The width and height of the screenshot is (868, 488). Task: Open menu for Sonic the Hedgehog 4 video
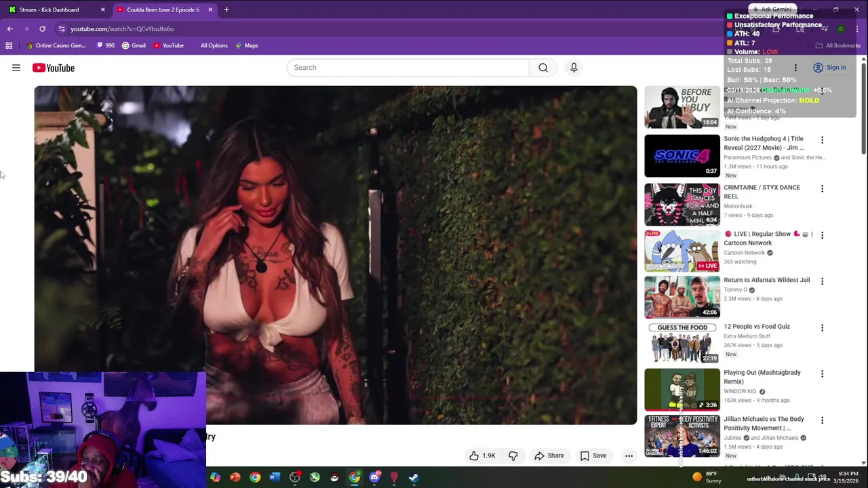pyautogui.click(x=822, y=140)
